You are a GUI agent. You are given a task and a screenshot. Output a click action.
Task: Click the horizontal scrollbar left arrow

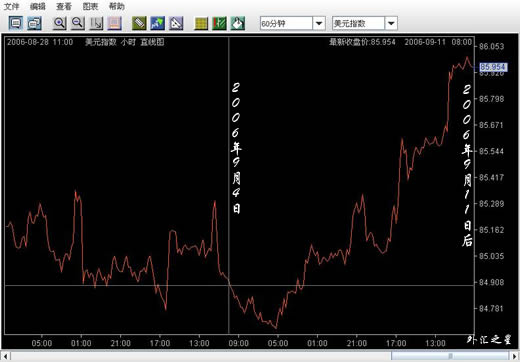click(5, 356)
